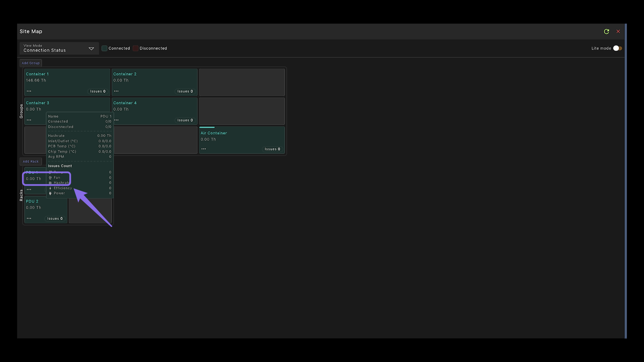Click PDU 2 hashrate 0.00 Th

(x=34, y=208)
